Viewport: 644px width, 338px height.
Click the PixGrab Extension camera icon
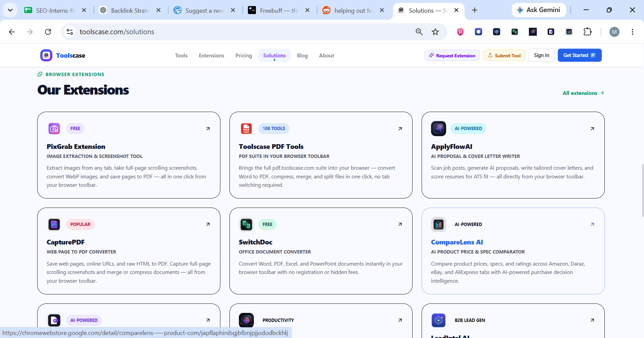tap(54, 128)
